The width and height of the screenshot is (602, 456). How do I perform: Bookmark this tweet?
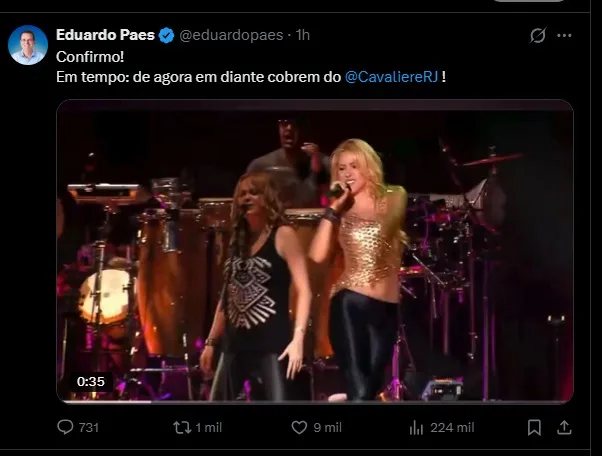534,427
